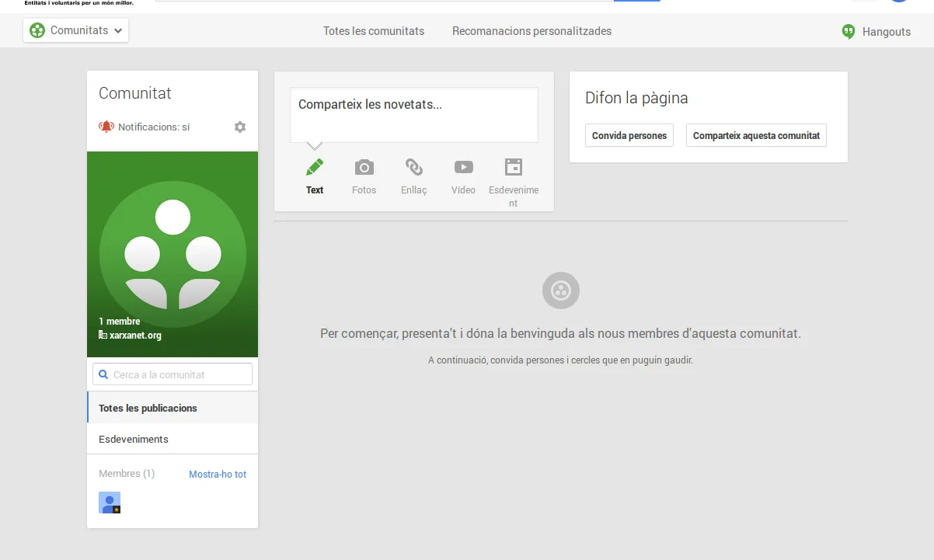Click 'Comparteix aquesta comunitat' button
This screenshot has width=934, height=560.
756,135
